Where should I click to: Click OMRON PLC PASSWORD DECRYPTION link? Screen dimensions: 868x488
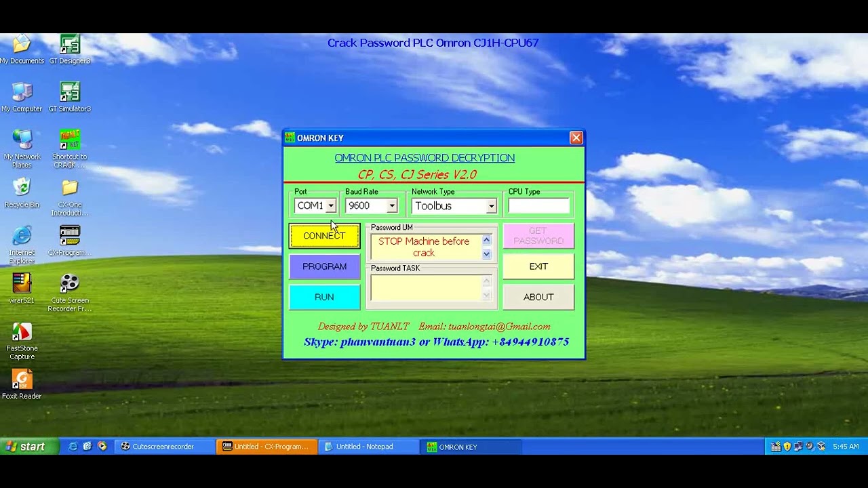pos(425,158)
